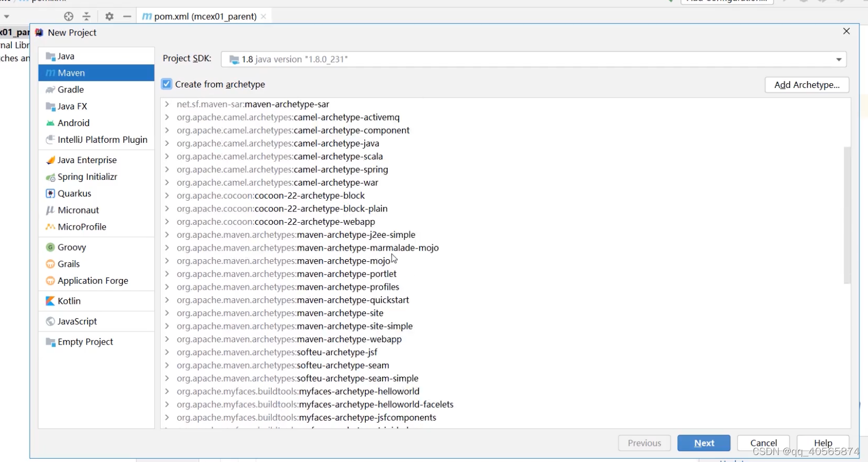This screenshot has height=462, width=868.
Task: Expand cocoon-22-archetype-webapp entry
Action: pyautogui.click(x=167, y=222)
